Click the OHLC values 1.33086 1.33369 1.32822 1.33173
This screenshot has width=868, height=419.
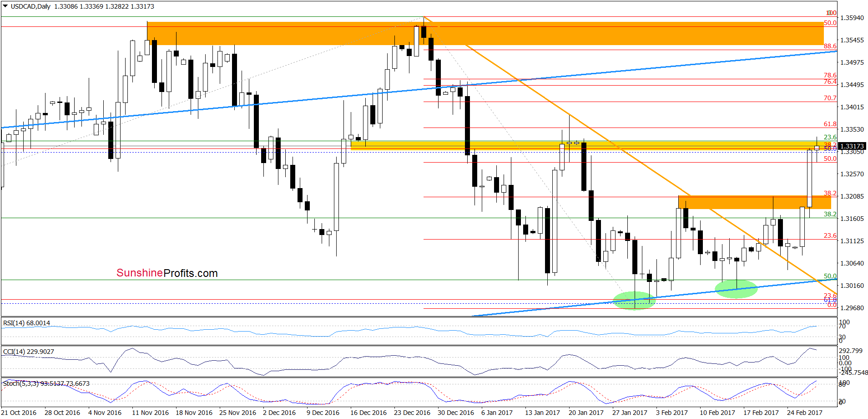(104, 6)
